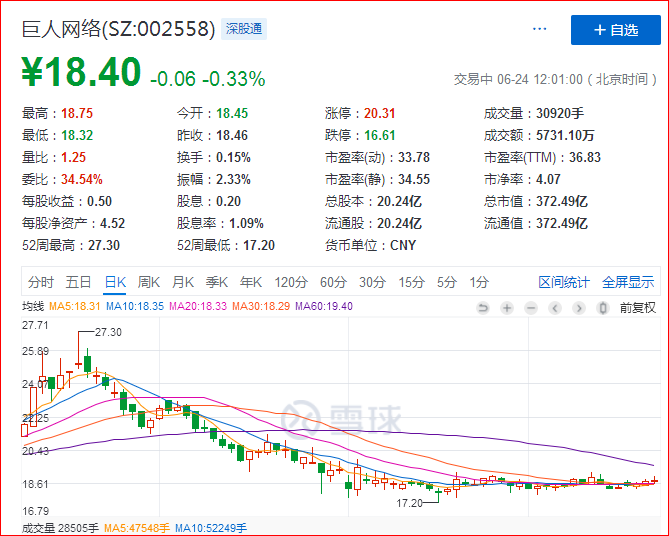The image size is (669, 536).
Task: Open 全屏显示 fullscreen view
Action: [x=628, y=282]
